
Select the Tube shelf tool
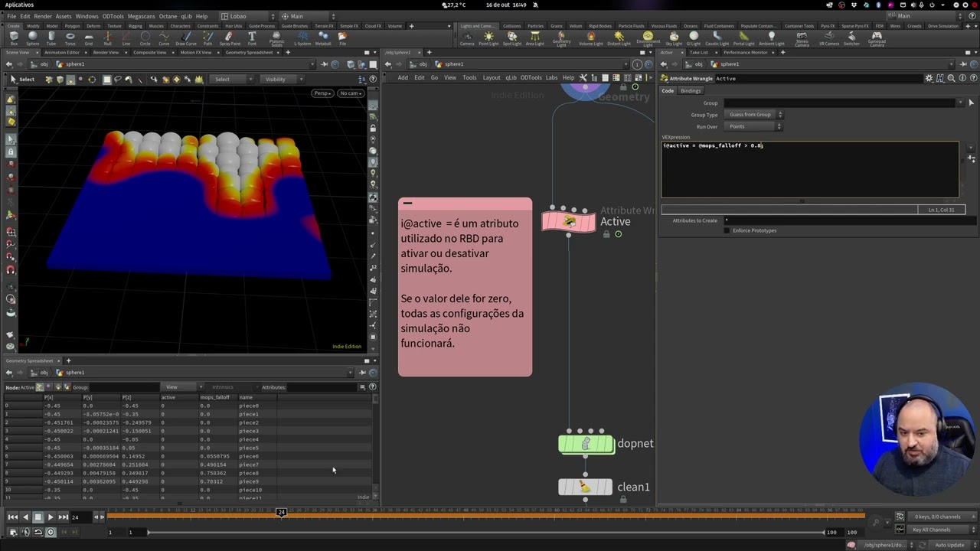pos(51,38)
